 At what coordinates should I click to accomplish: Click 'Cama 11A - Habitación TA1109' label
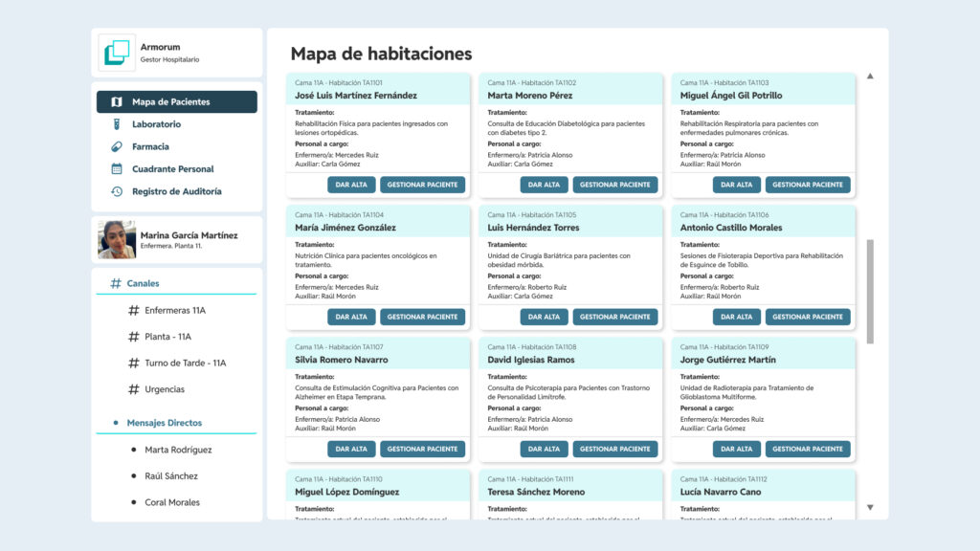724,346
